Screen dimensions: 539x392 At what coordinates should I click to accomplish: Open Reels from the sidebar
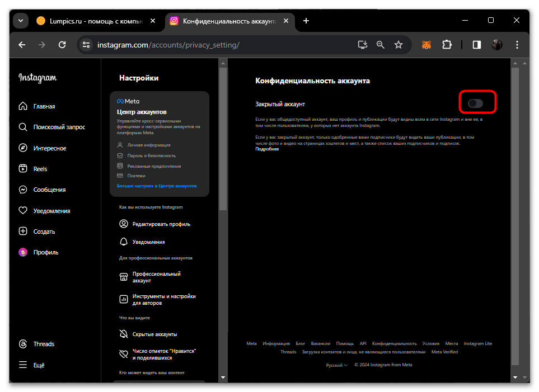click(x=33, y=169)
